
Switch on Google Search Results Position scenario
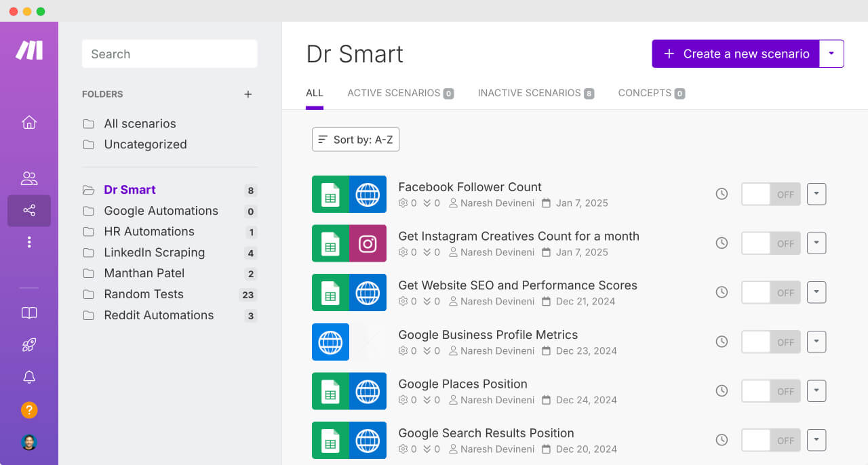[771, 440]
